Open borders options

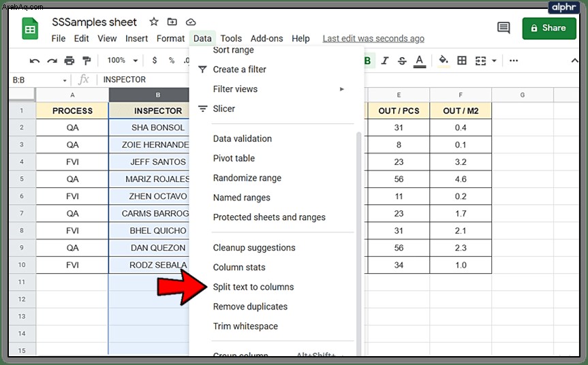[462, 61]
